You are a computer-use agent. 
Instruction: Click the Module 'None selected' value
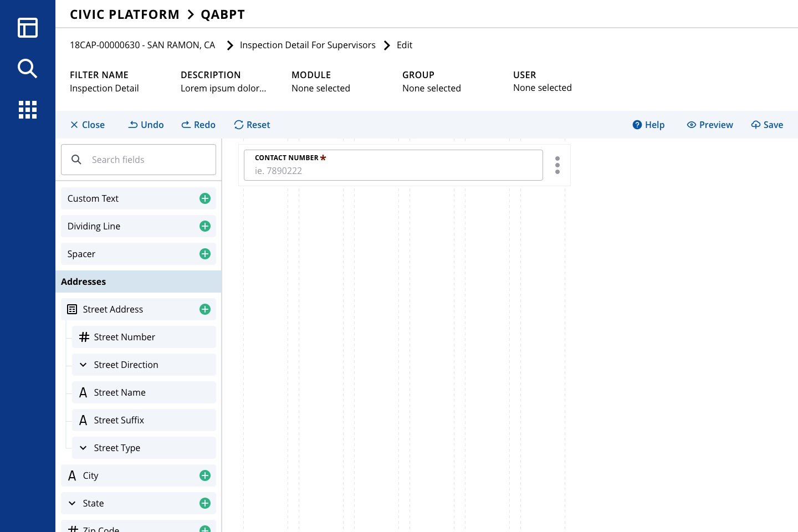pos(321,88)
